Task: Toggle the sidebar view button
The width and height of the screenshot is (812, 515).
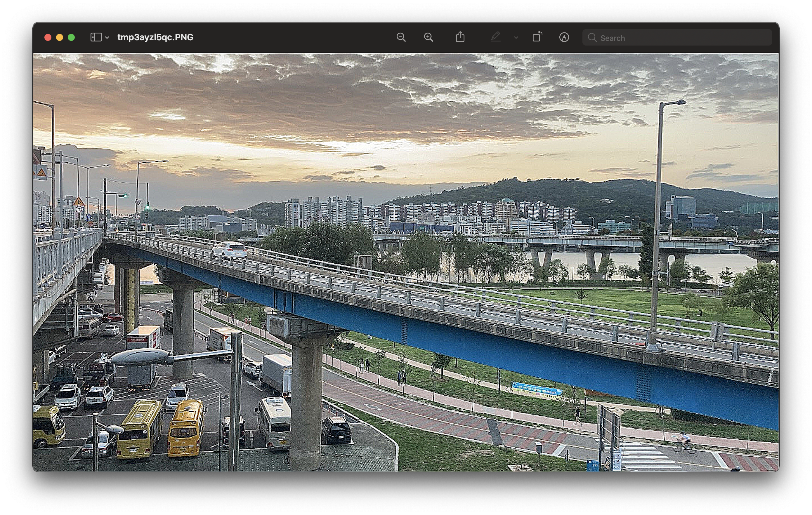Action: (x=96, y=37)
